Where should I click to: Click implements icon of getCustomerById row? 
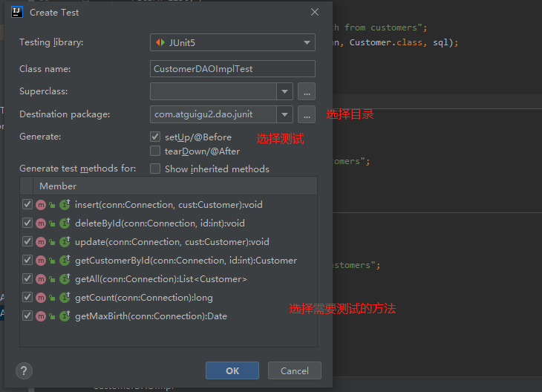click(65, 261)
